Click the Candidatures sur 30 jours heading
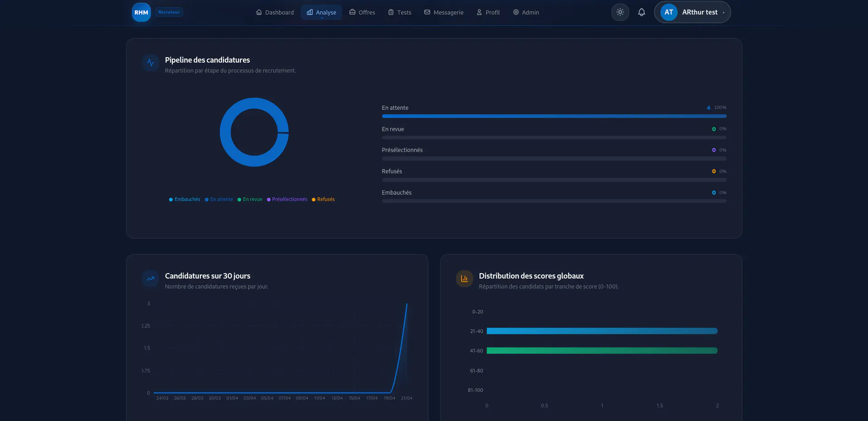The image size is (868, 421). (x=208, y=276)
